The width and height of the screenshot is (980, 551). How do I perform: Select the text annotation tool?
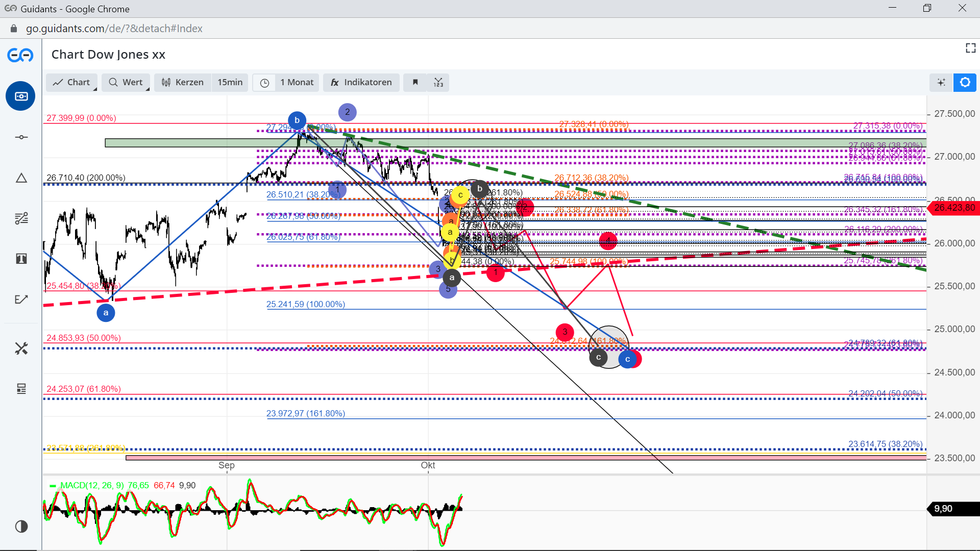click(x=21, y=259)
